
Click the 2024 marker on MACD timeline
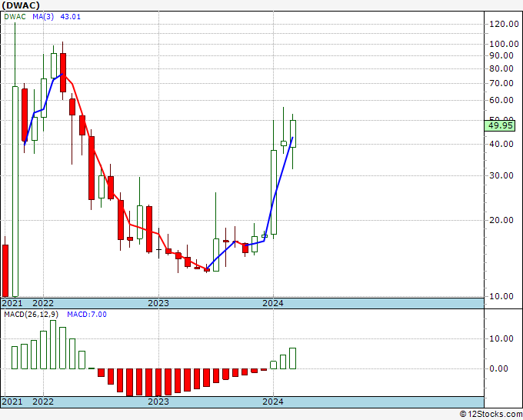point(273,402)
